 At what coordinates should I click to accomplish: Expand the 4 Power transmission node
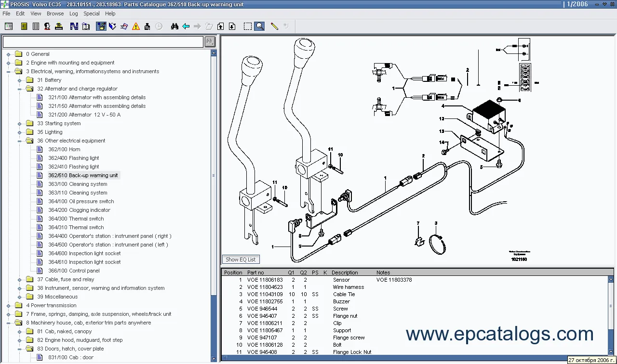point(8,305)
